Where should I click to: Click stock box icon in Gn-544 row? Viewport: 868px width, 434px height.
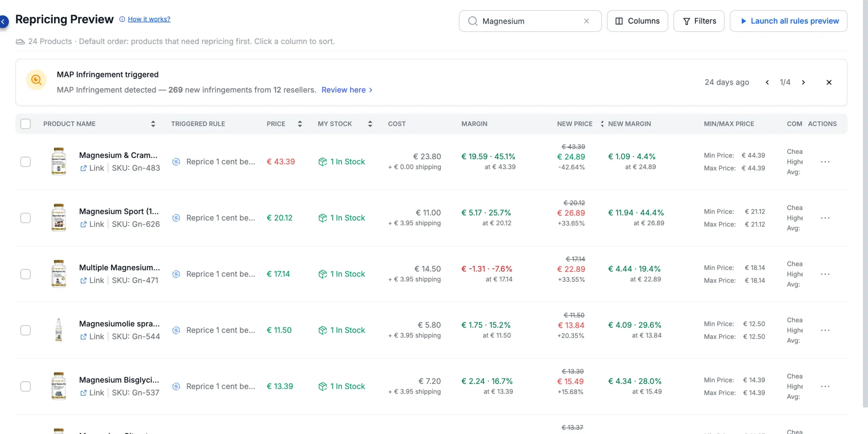tap(322, 330)
